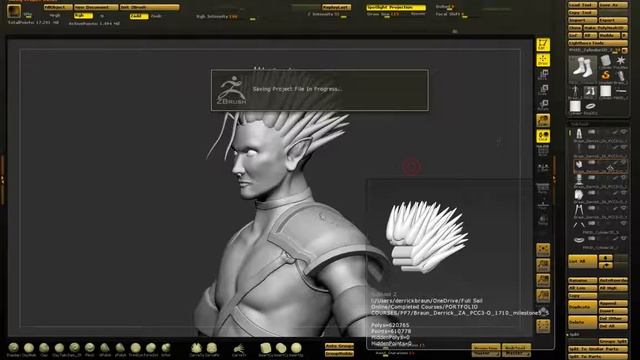This screenshot has height=360, width=640.
Task: Open Lightbox Tools
Action: click(598, 42)
